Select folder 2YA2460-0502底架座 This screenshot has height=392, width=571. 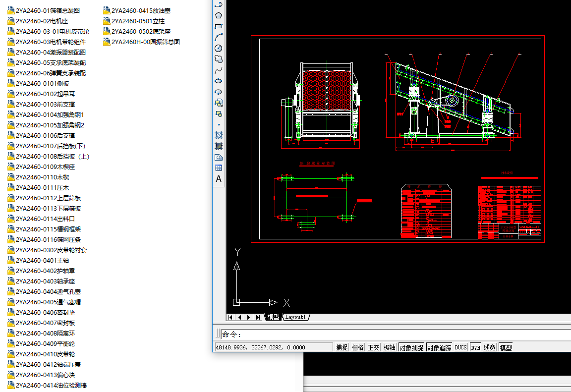[137, 32]
